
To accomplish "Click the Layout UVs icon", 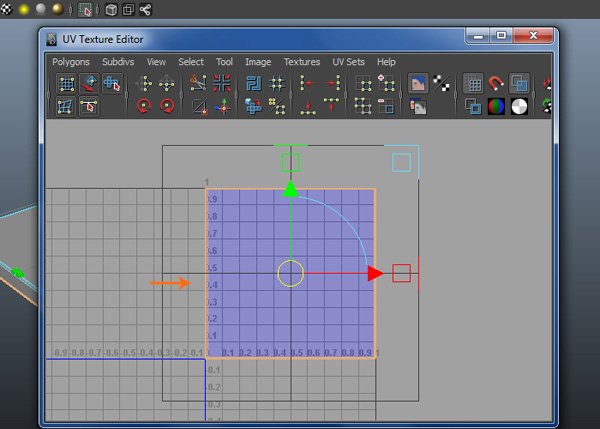I will coord(253,83).
